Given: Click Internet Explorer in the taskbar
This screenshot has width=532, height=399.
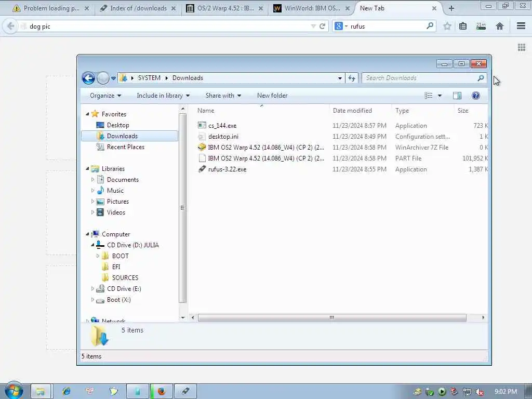Looking at the screenshot, I should (66, 391).
